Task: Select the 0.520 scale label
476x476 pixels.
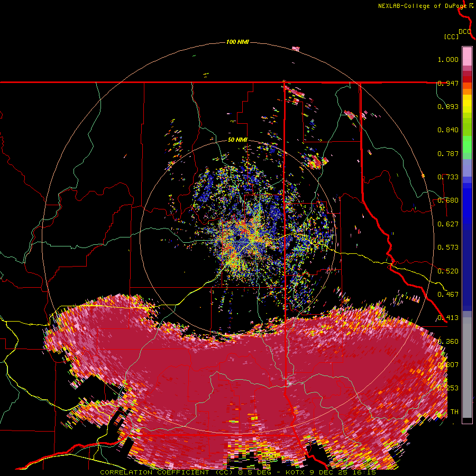Action: [x=448, y=271]
